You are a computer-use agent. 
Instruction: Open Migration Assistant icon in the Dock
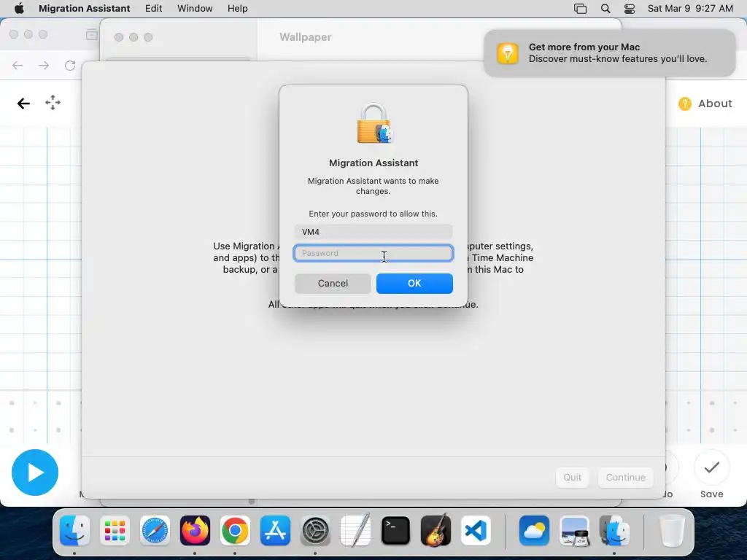(614, 531)
